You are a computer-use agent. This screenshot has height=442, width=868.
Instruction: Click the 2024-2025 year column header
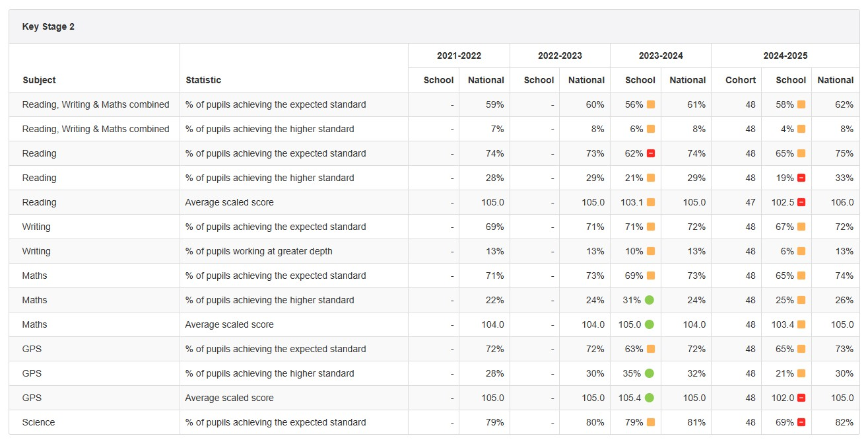pos(785,55)
